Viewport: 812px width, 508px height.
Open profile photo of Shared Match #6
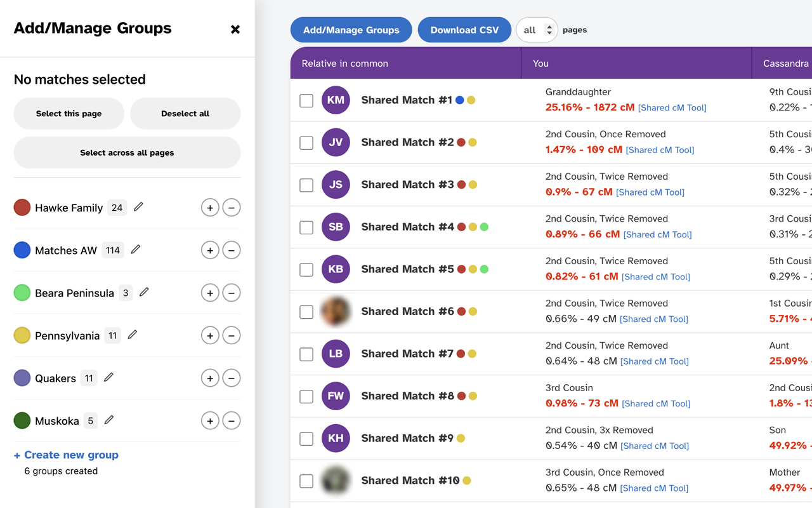point(336,311)
